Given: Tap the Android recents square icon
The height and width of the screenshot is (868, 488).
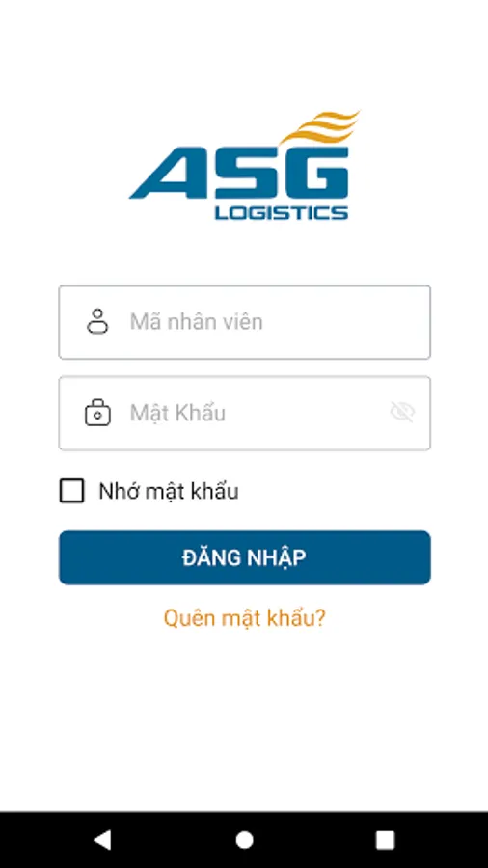Looking at the screenshot, I should 385,840.
